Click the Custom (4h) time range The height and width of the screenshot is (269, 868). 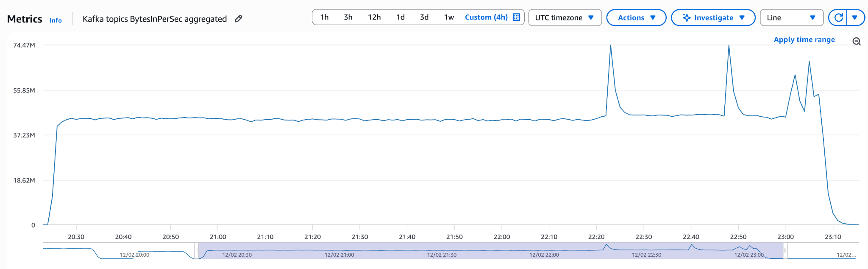point(486,17)
